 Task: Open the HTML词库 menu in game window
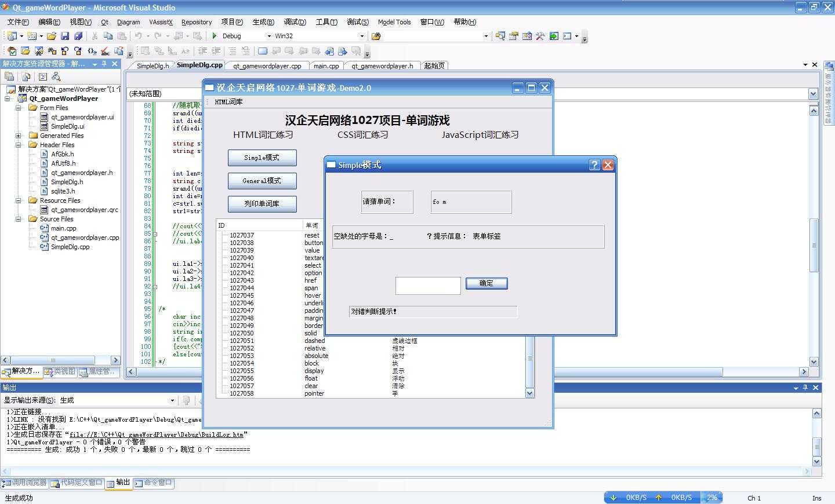tap(228, 102)
